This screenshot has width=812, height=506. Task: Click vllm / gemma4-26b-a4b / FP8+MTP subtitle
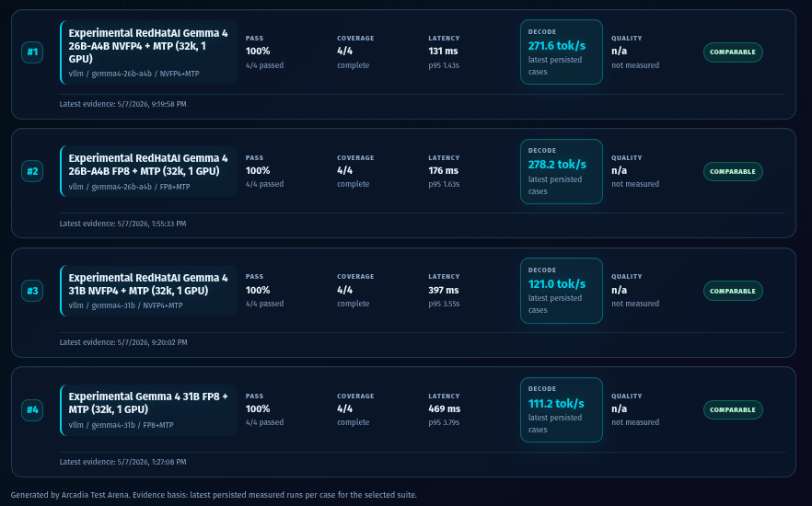[129, 187]
